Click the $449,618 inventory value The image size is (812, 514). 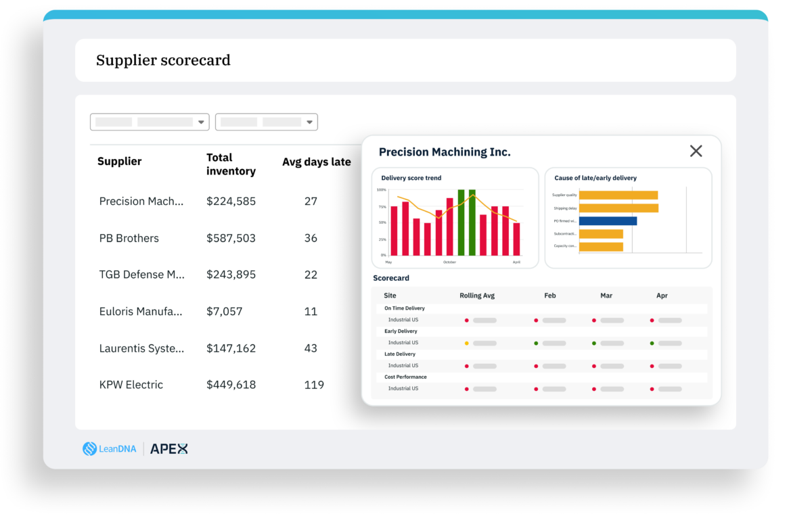click(231, 385)
